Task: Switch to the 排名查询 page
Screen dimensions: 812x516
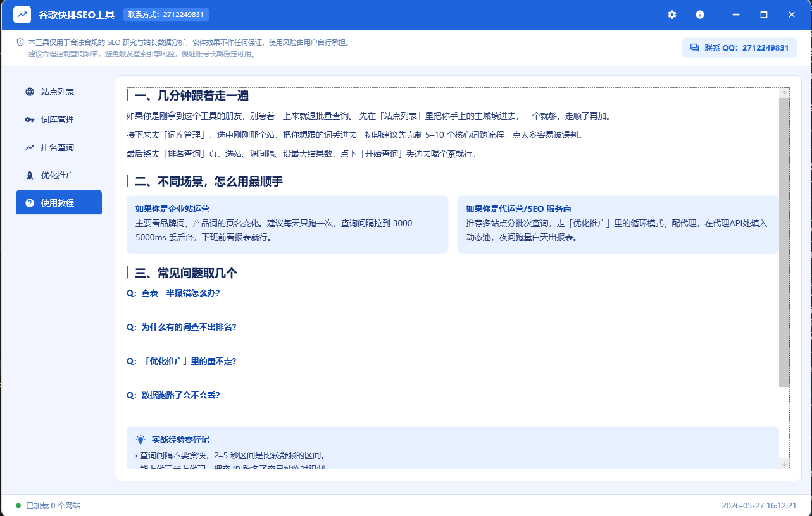Action: click(59, 147)
